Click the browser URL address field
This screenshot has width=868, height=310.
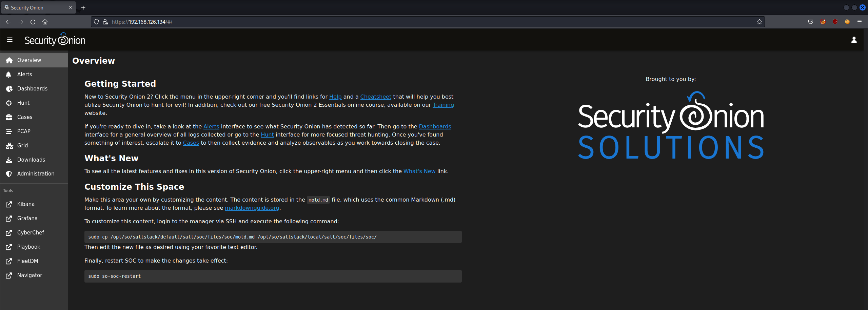click(427, 22)
